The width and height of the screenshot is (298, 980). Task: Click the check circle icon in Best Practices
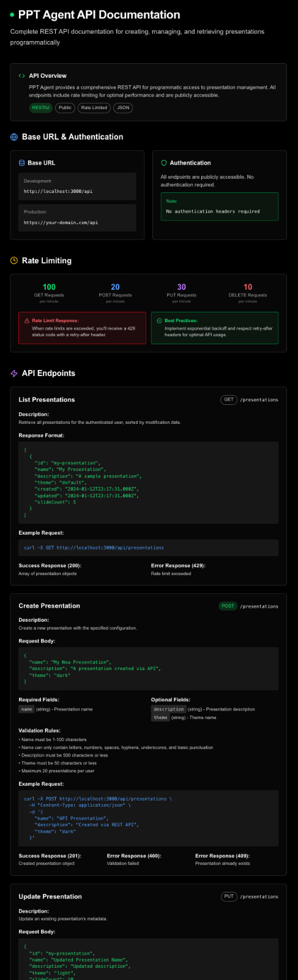(159, 321)
